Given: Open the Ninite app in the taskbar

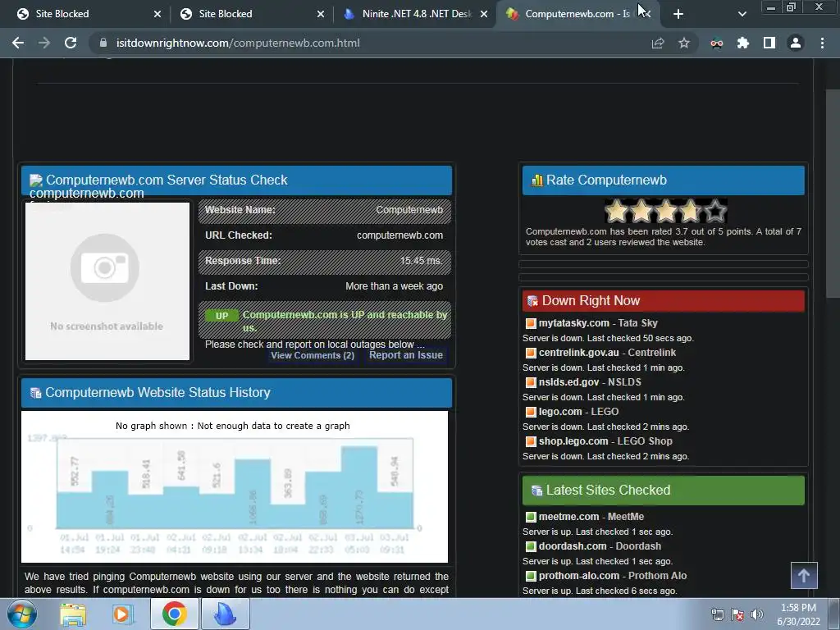Looking at the screenshot, I should click(x=226, y=614).
